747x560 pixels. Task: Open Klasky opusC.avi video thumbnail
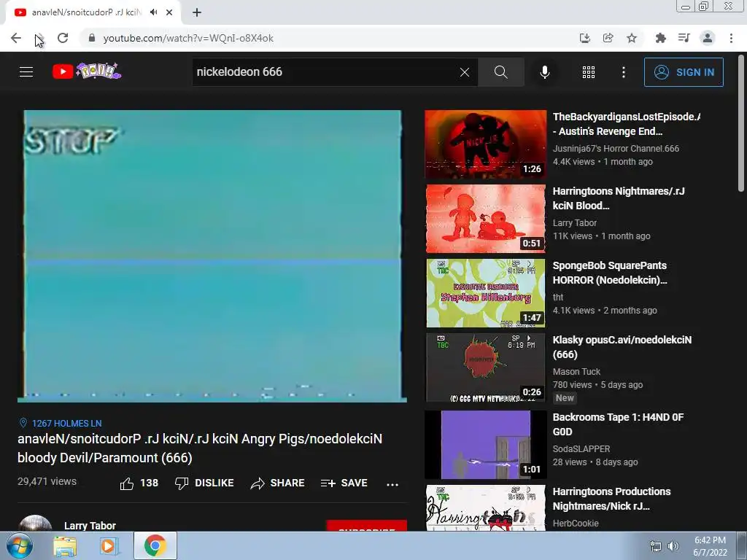click(485, 367)
